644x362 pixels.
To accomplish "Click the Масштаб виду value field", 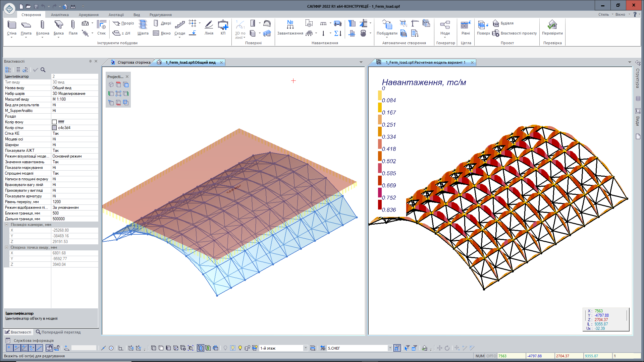I will tap(74, 99).
